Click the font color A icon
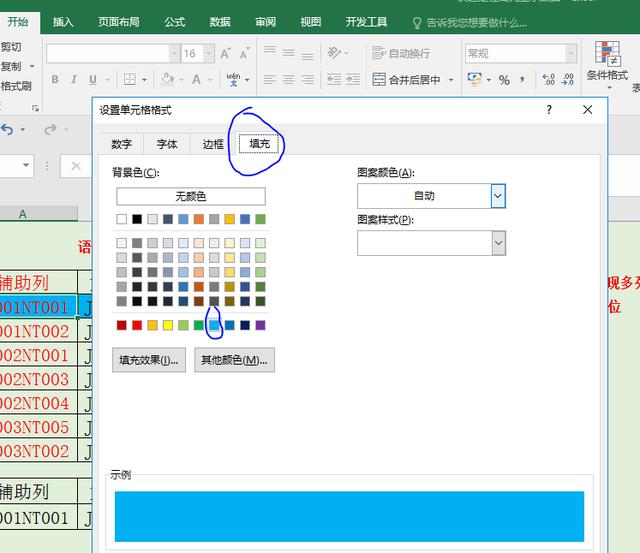The height and width of the screenshot is (553, 640). (x=196, y=79)
